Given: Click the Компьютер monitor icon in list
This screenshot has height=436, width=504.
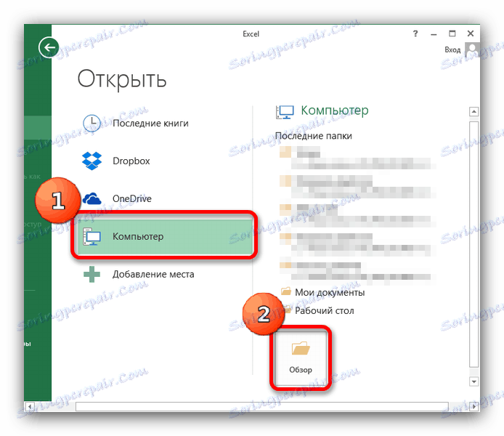Looking at the screenshot, I should (92, 236).
